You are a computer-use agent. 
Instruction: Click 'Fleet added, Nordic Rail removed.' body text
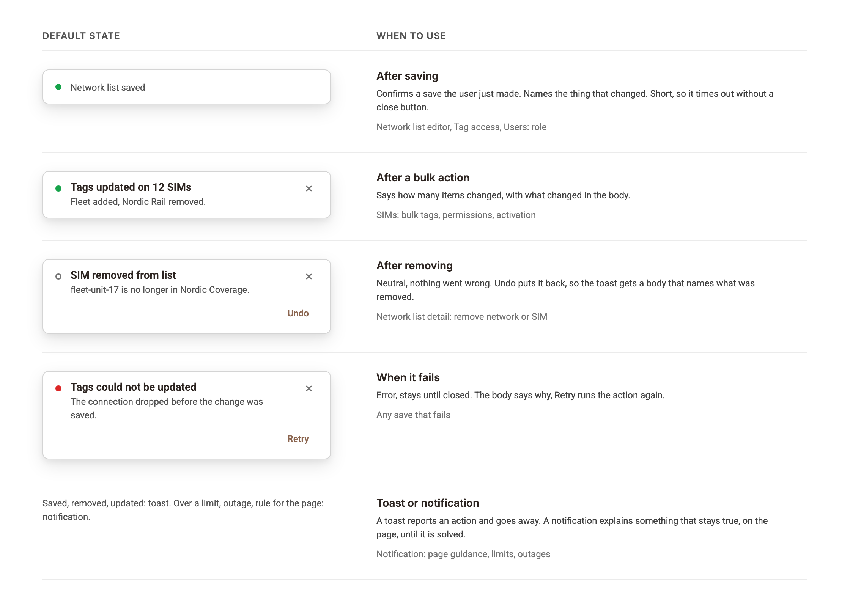tap(138, 202)
